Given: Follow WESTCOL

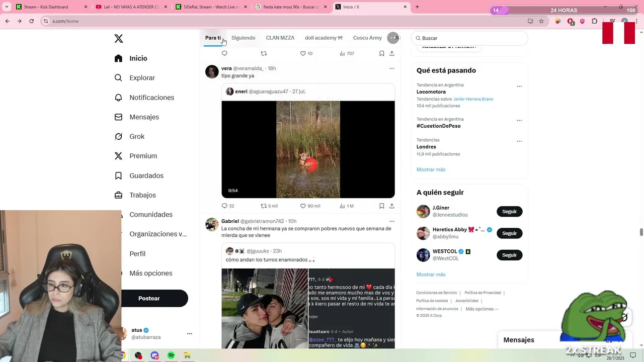Looking at the screenshot, I should pos(509,255).
